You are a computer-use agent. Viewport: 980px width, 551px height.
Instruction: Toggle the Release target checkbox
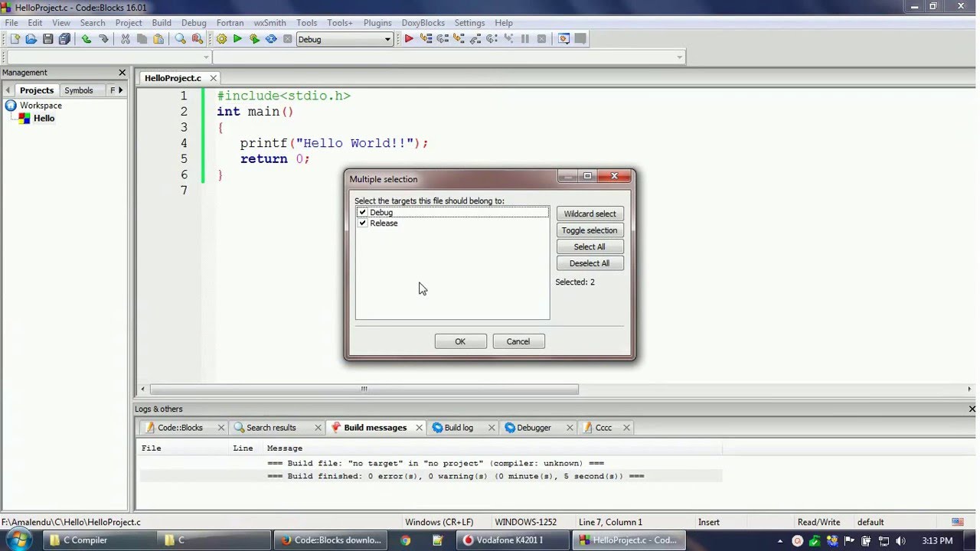tap(362, 223)
